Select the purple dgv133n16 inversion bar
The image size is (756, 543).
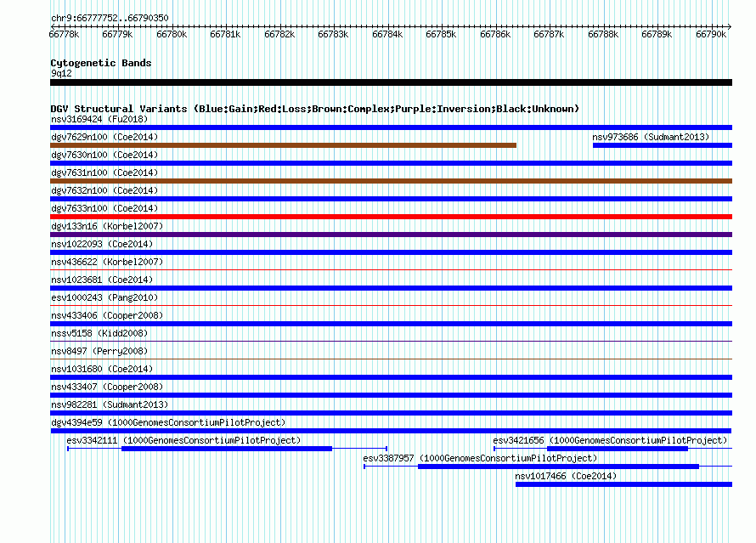point(391,235)
